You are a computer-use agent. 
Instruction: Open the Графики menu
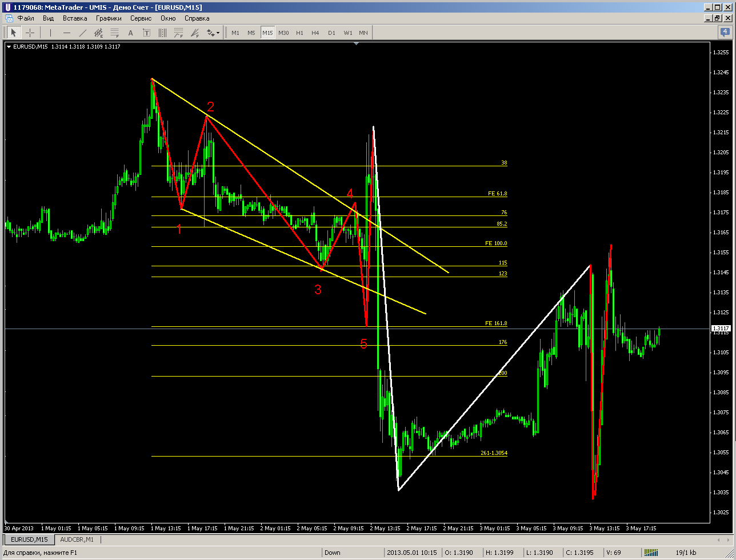[x=109, y=18]
